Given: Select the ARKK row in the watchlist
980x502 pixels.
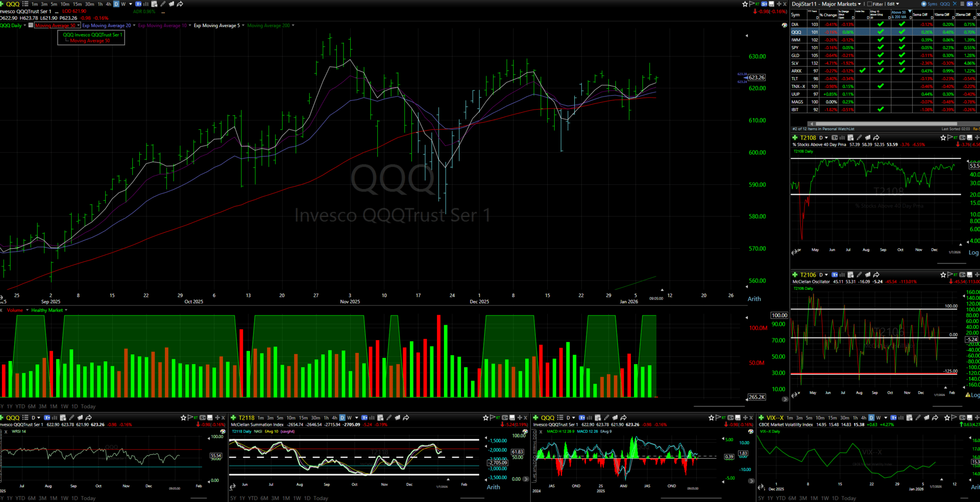Looking at the screenshot, I should click(885, 71).
